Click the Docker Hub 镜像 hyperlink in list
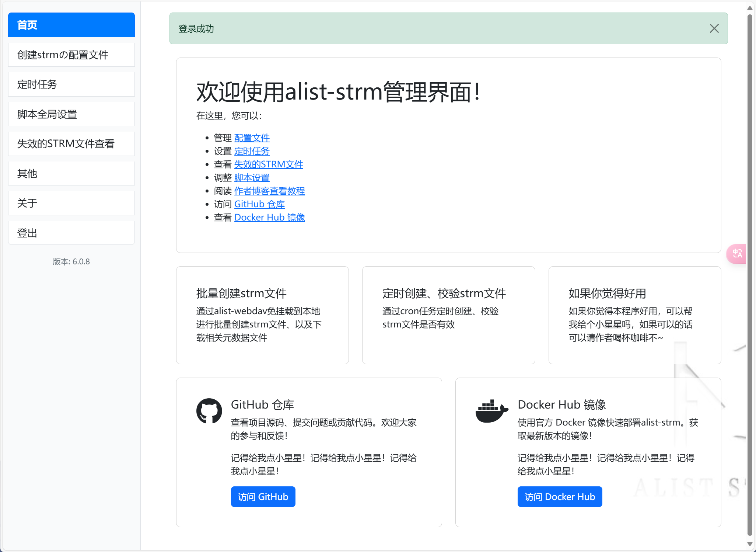The width and height of the screenshot is (756, 552). tap(269, 218)
